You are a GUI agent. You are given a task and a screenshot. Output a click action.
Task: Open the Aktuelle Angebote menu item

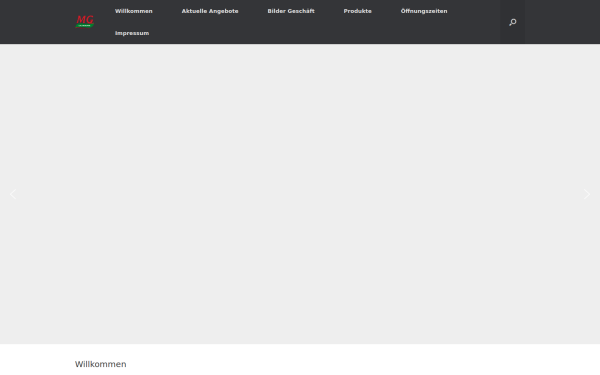tap(210, 11)
